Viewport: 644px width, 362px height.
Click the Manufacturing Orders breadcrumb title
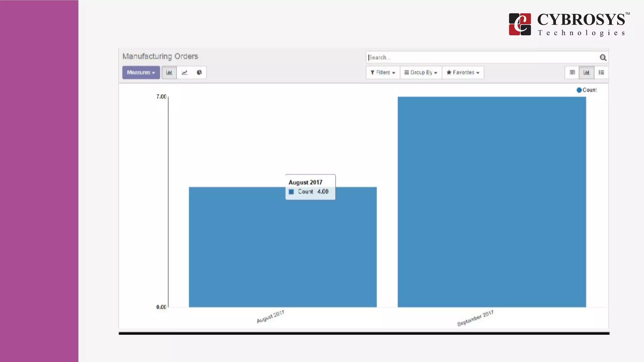160,56
